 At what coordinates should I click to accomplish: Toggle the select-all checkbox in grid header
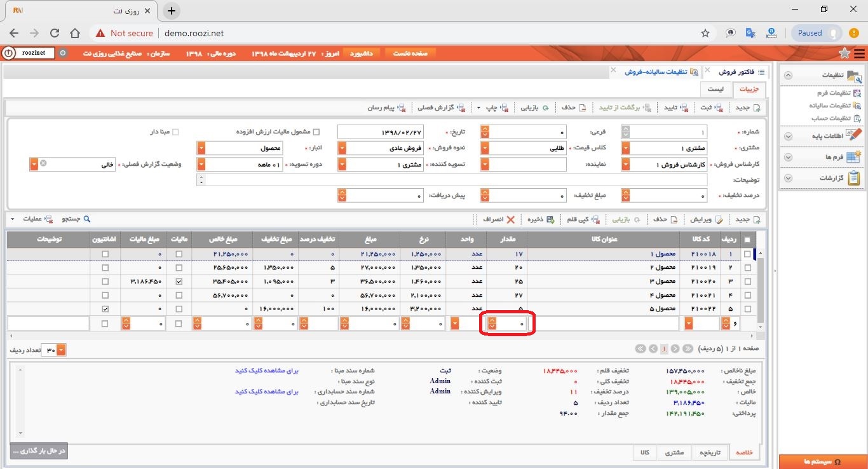pos(747,240)
